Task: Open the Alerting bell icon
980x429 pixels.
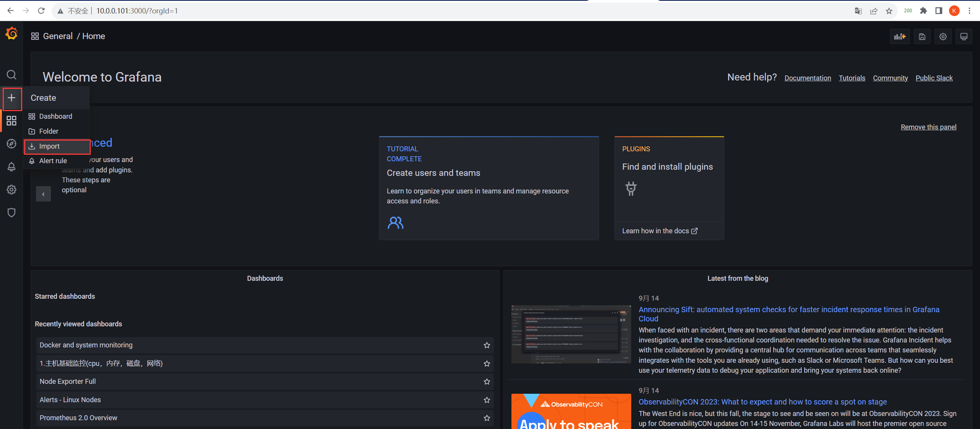Action: click(x=11, y=167)
